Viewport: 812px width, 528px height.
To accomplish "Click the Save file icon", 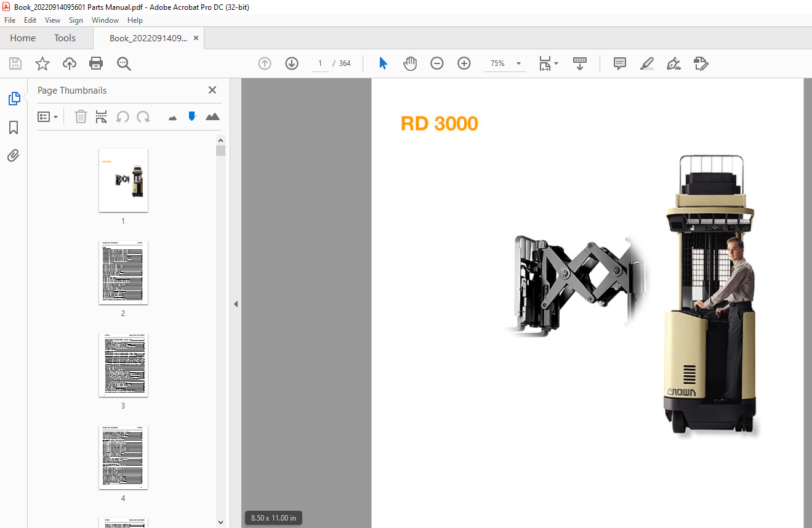I will click(x=15, y=63).
